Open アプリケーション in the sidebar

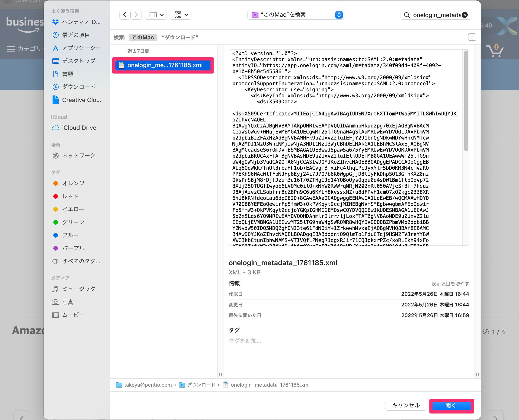click(77, 48)
